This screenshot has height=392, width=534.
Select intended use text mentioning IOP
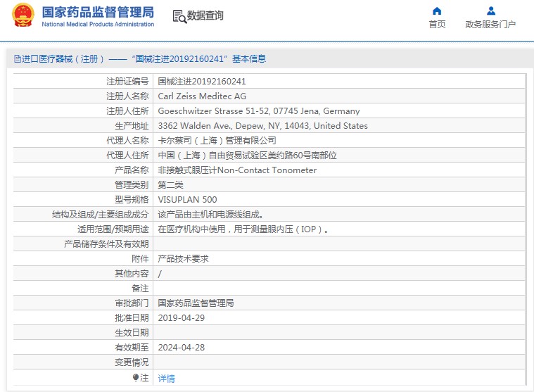[x=243, y=229]
